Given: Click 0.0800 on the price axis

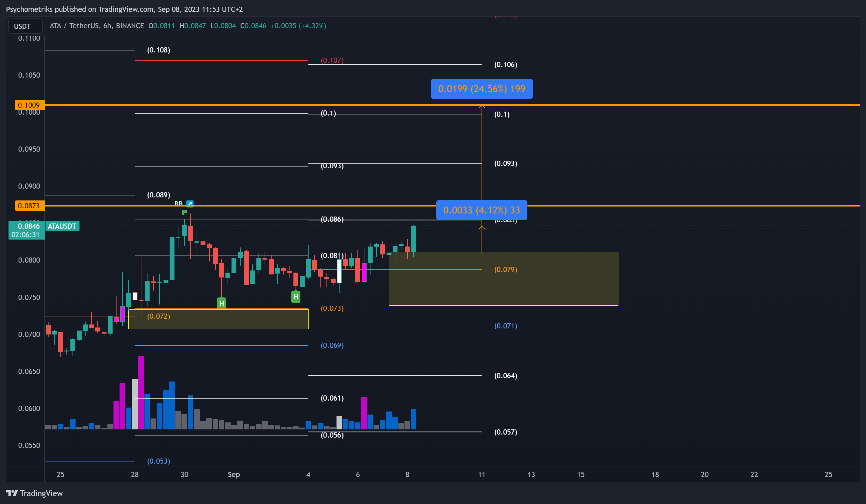Looking at the screenshot, I should (29, 260).
